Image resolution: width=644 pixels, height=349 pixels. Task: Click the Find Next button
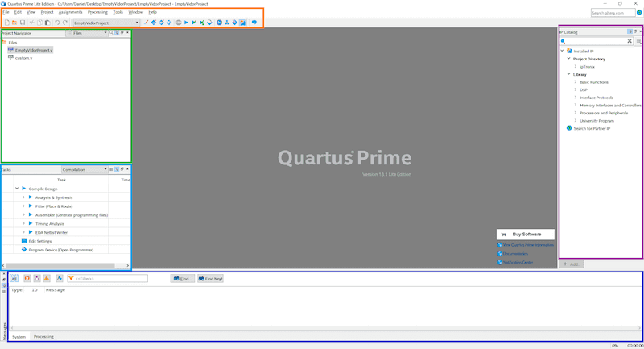click(x=210, y=278)
